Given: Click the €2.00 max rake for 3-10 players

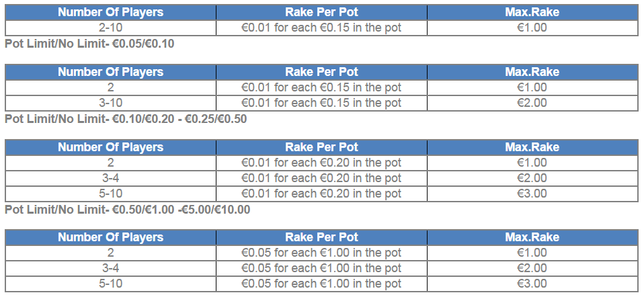Looking at the screenshot, I should click(532, 103).
